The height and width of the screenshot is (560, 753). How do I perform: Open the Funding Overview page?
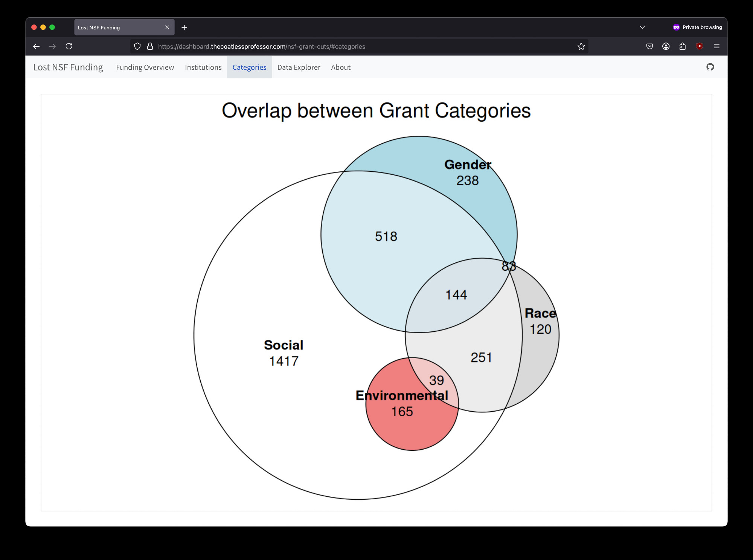click(145, 67)
